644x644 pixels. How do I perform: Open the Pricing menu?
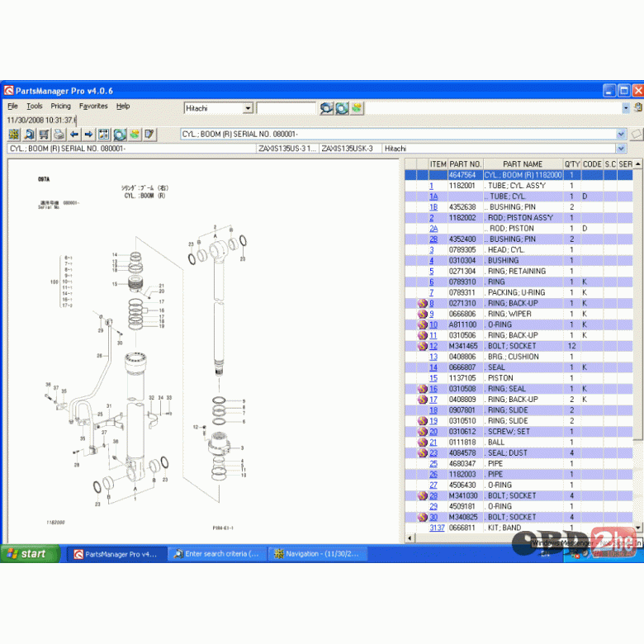point(61,107)
